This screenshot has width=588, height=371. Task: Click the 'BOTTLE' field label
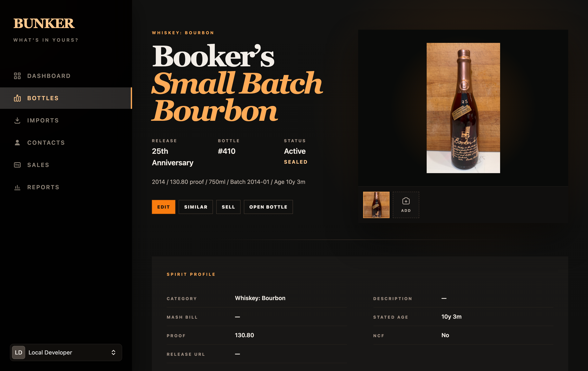229,141
